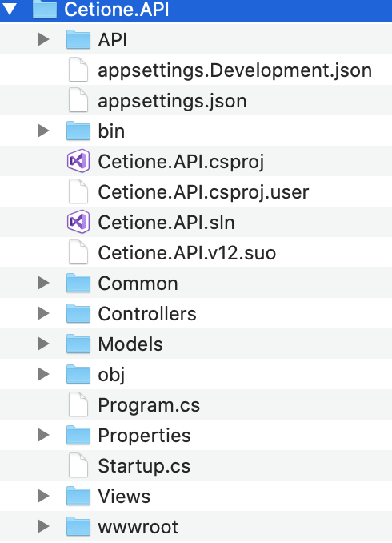Viewport: 392px width, 543px height.
Task: Expand the Properties folder arrow
Action: pos(43,435)
